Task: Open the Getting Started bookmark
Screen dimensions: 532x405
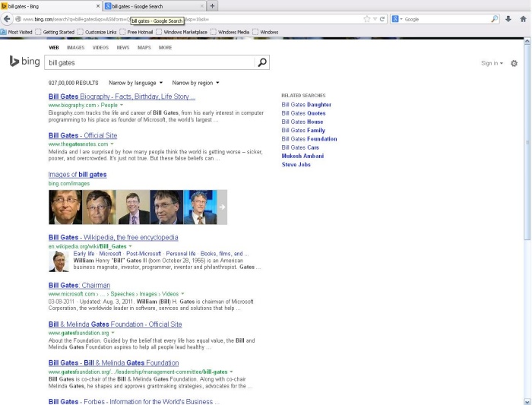Action: [x=55, y=32]
